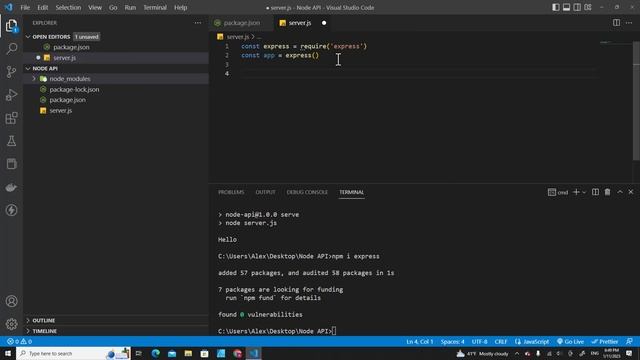This screenshot has height=360, width=640.
Task: Open the Help menu
Action: [x=180, y=7]
